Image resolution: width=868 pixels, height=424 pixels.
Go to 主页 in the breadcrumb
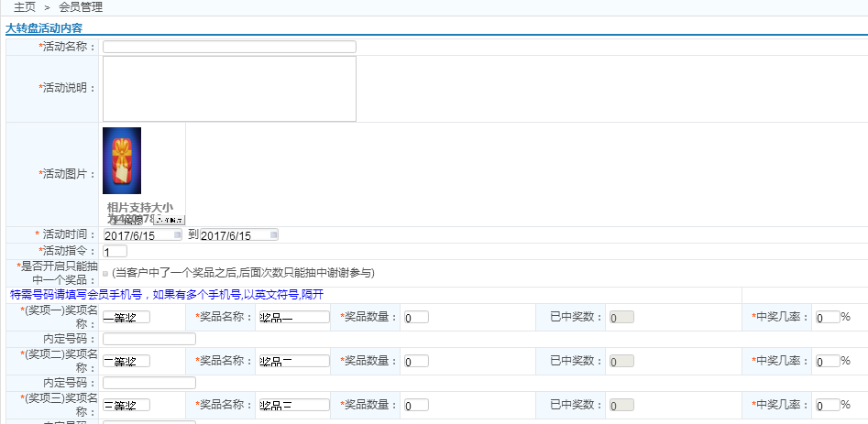tap(25, 6)
